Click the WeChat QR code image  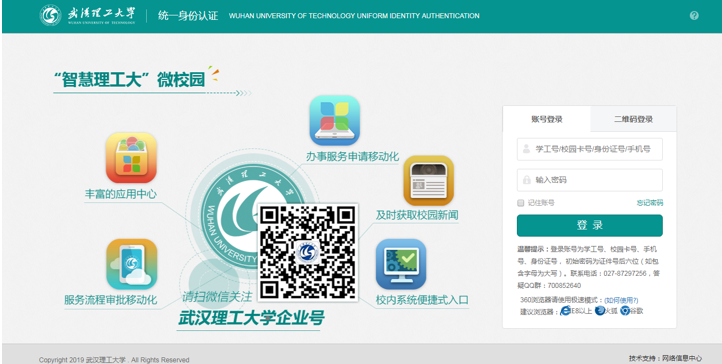tap(308, 253)
